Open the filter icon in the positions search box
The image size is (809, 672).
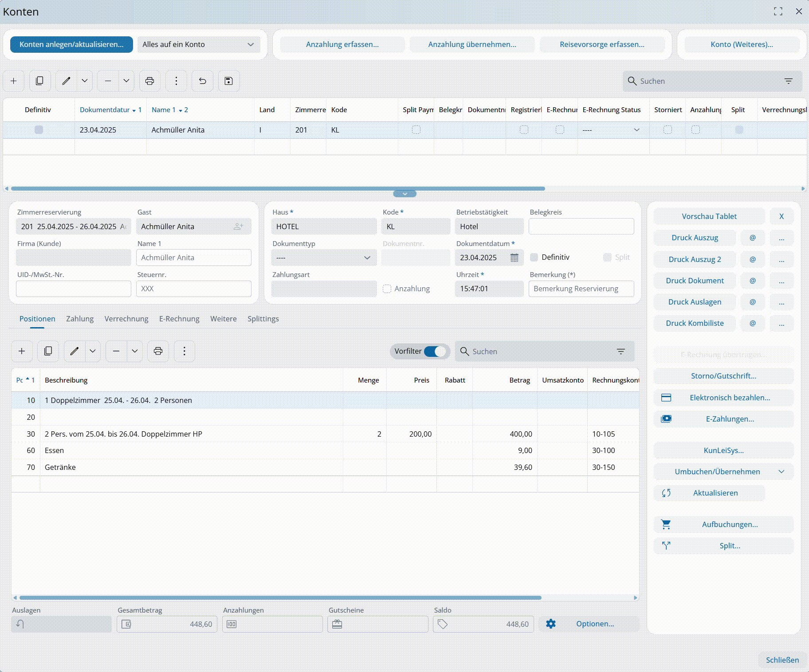(620, 352)
